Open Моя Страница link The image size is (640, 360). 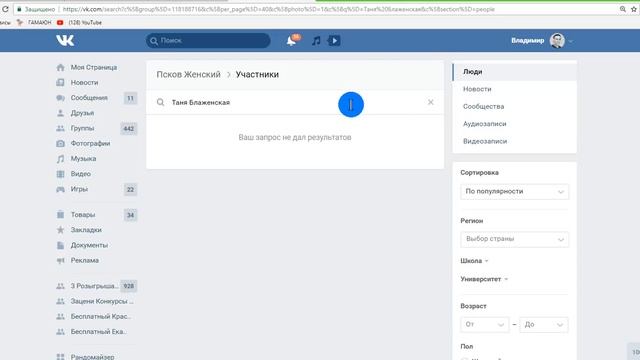(x=94, y=67)
